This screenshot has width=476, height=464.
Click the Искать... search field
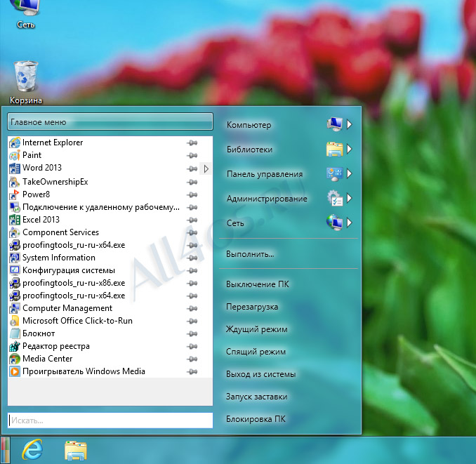(x=110, y=420)
